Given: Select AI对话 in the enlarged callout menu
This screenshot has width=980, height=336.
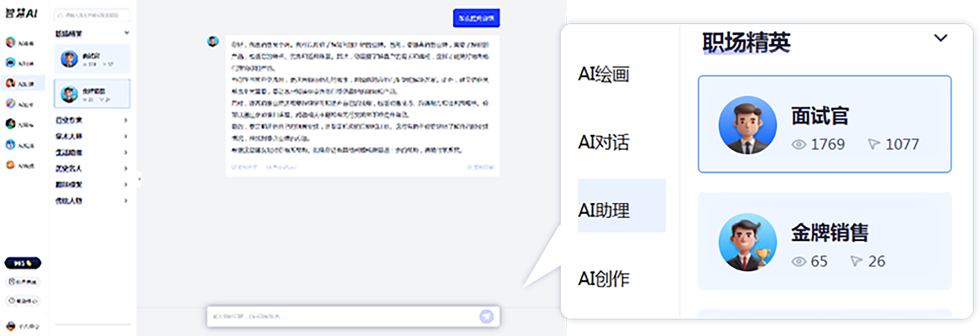Looking at the screenshot, I should pos(604,142).
